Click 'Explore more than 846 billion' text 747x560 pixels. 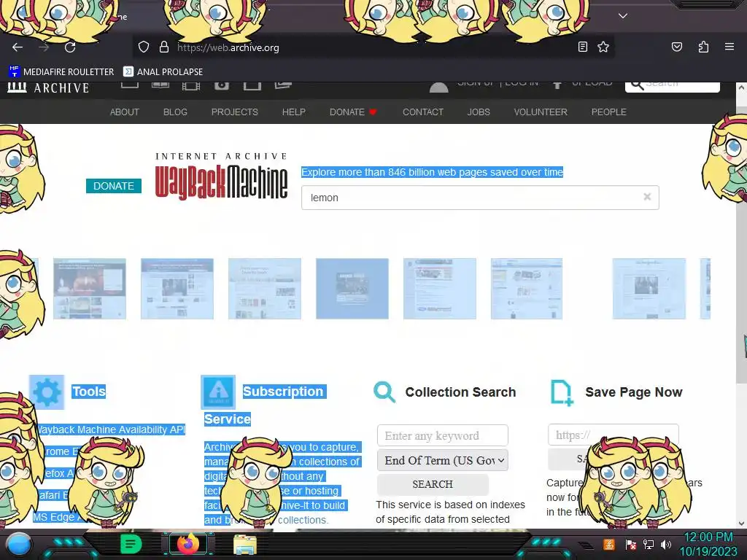point(432,172)
